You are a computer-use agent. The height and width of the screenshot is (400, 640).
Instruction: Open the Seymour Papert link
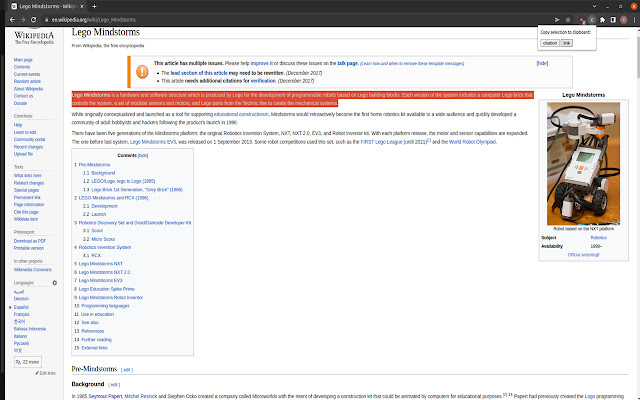(105, 396)
